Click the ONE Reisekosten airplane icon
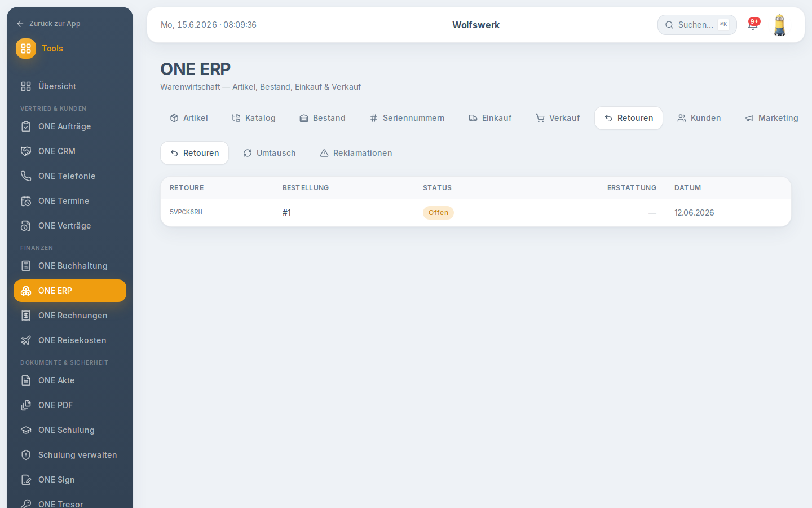Screen dimensions: 812x508 tap(26, 340)
